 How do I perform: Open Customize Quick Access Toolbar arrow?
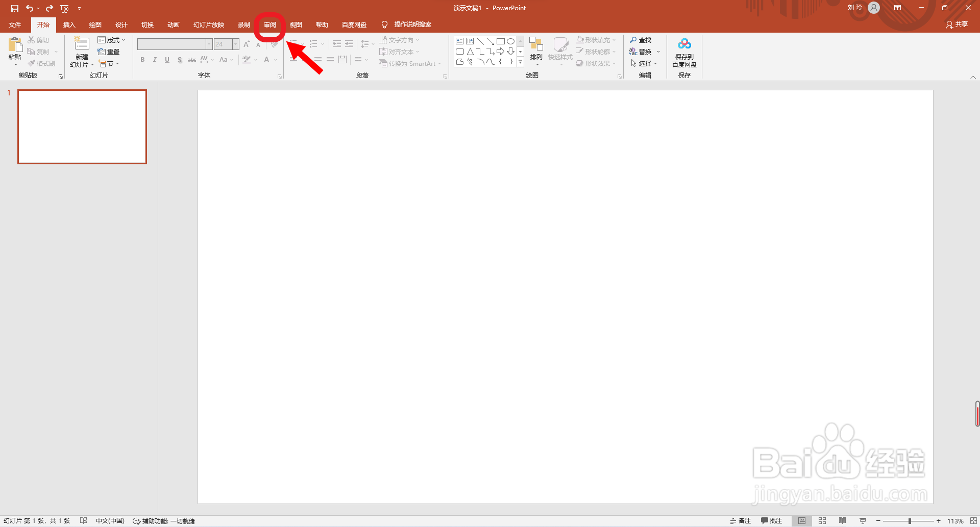[79, 9]
